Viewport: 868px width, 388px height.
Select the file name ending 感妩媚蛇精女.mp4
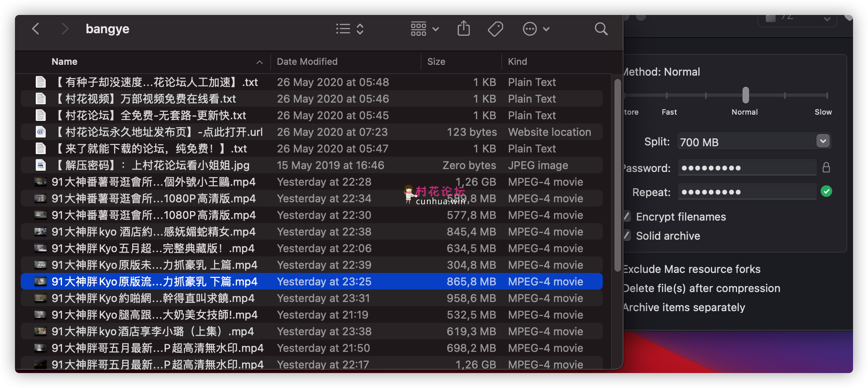153,232
